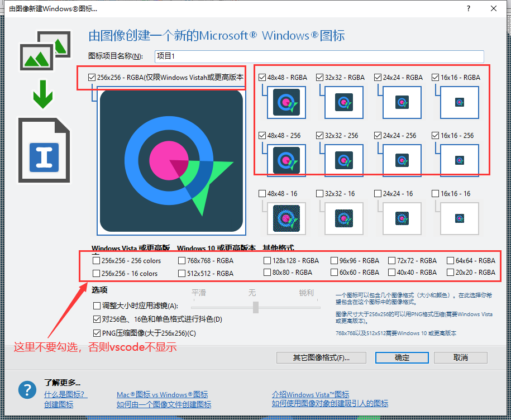Uncheck the 16x16 - 256 checkbox
Image resolution: width=511 pixels, height=420 pixels.
point(435,136)
